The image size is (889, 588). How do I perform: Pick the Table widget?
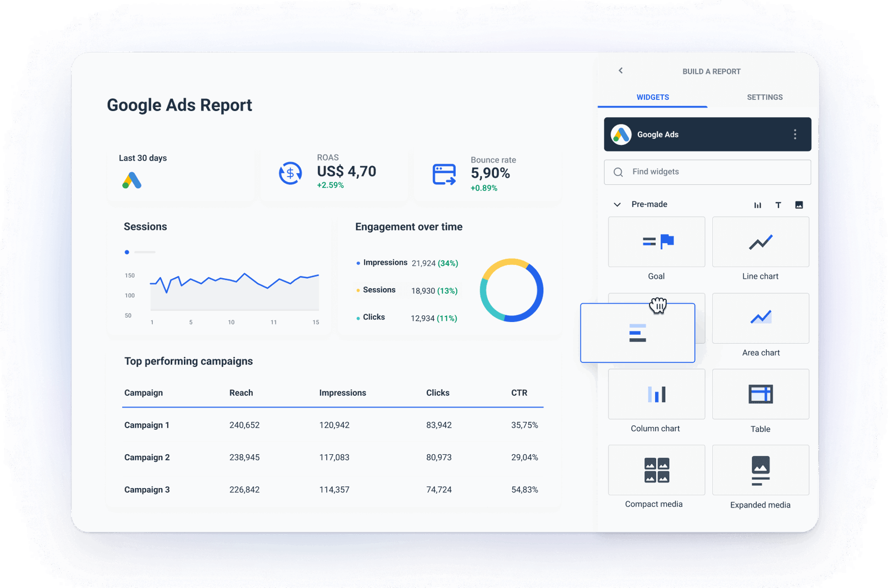click(x=760, y=394)
